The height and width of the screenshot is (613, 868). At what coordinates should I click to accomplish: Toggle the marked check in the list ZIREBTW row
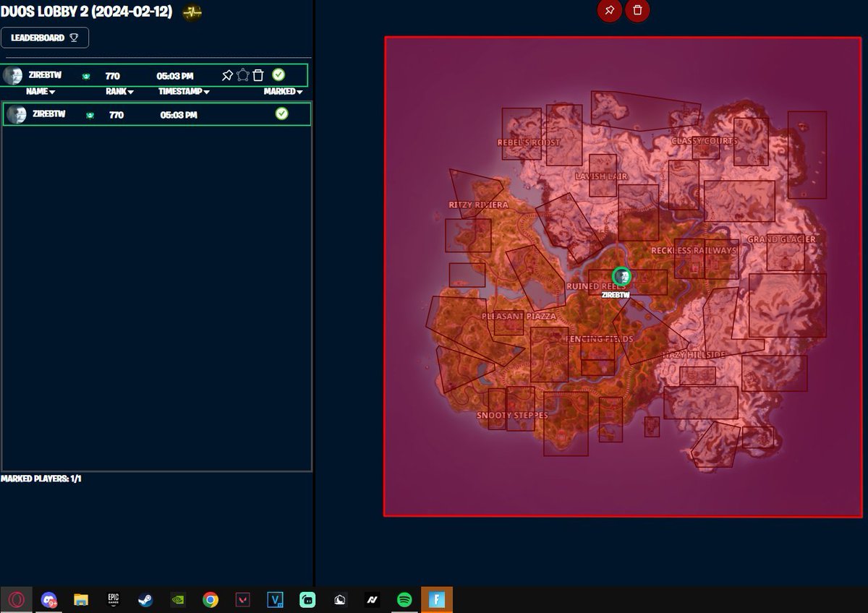click(282, 113)
